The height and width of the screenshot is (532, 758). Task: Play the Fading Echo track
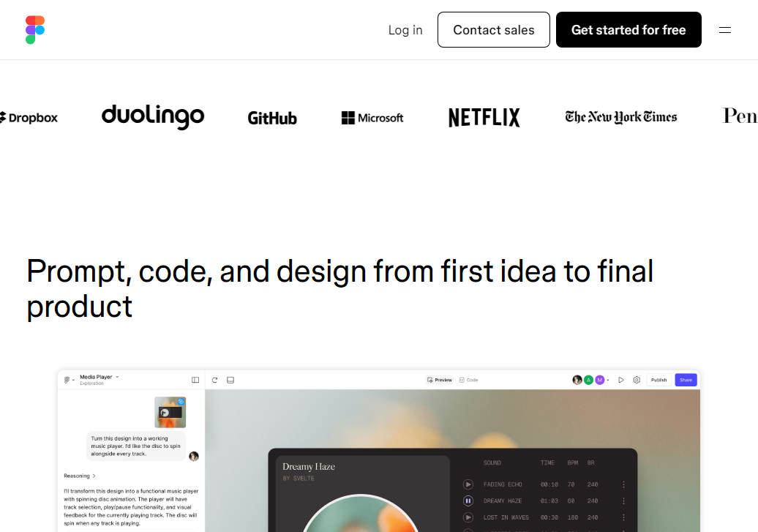468,484
